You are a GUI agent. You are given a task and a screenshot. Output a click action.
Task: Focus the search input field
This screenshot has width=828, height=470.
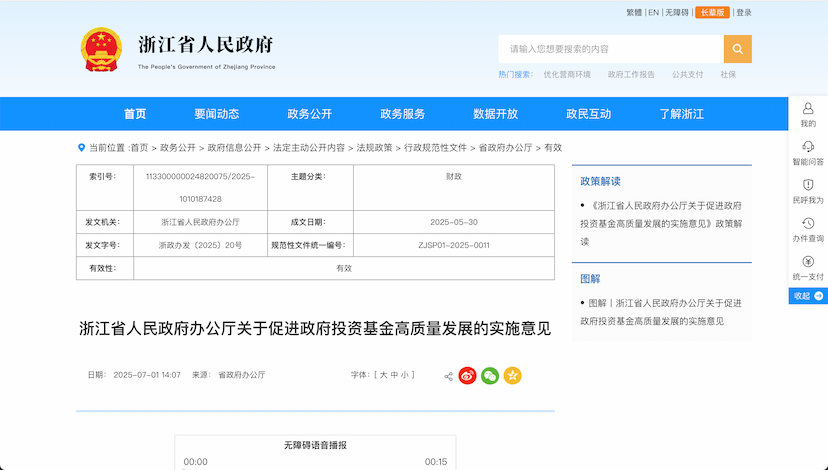(x=611, y=49)
